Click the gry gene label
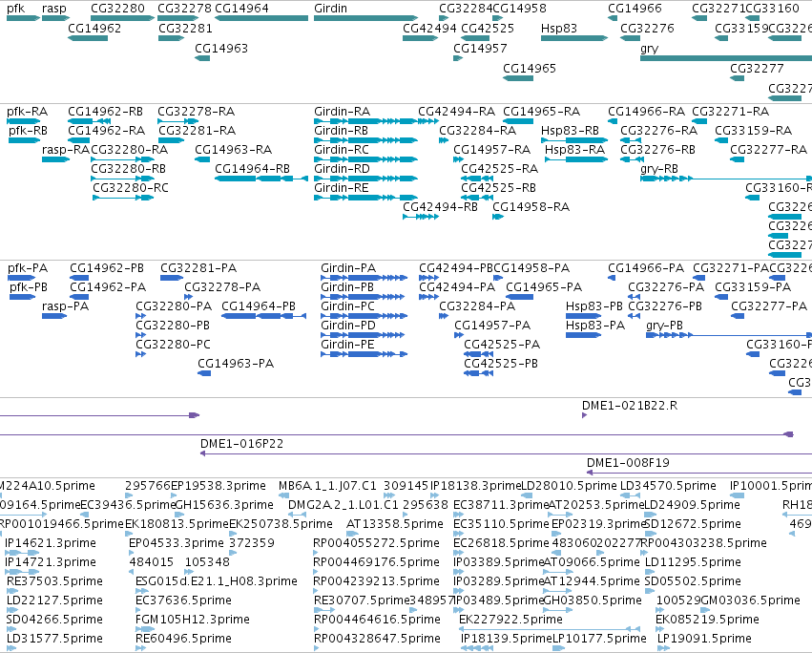The image size is (812, 653). [650, 49]
